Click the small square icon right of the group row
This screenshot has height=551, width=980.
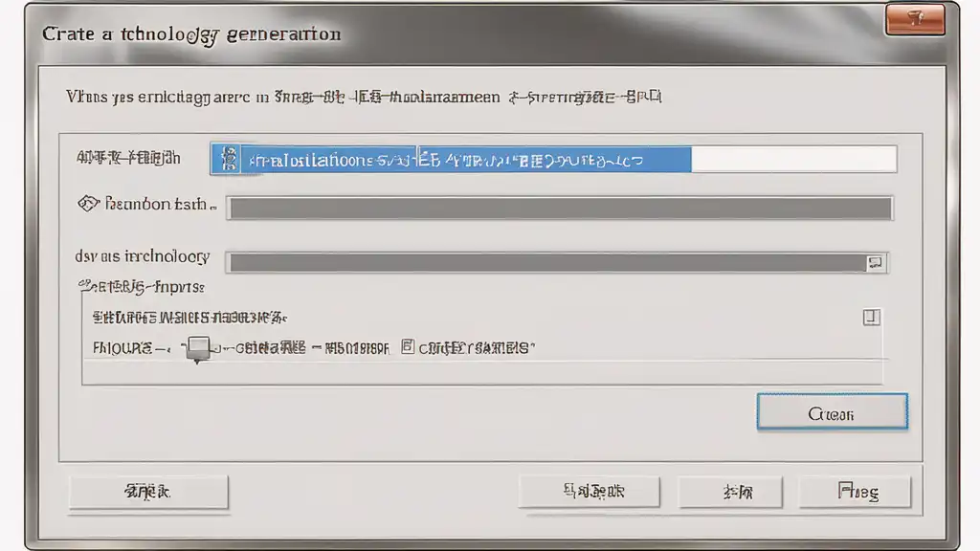pos(871,318)
